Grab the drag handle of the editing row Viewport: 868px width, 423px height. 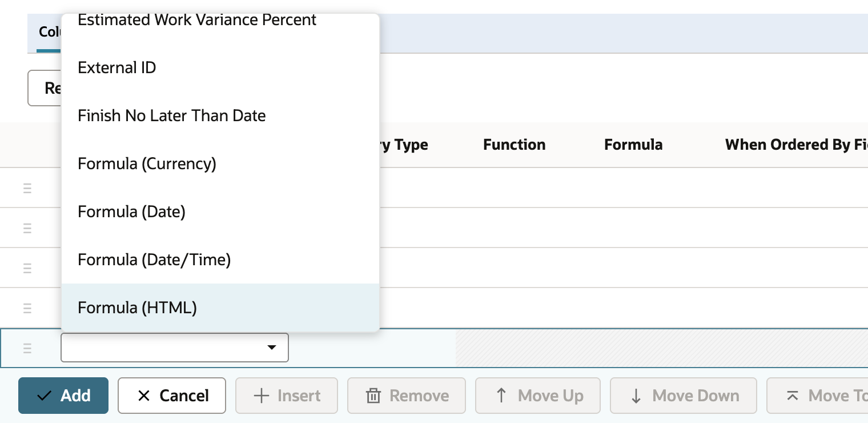coord(27,348)
